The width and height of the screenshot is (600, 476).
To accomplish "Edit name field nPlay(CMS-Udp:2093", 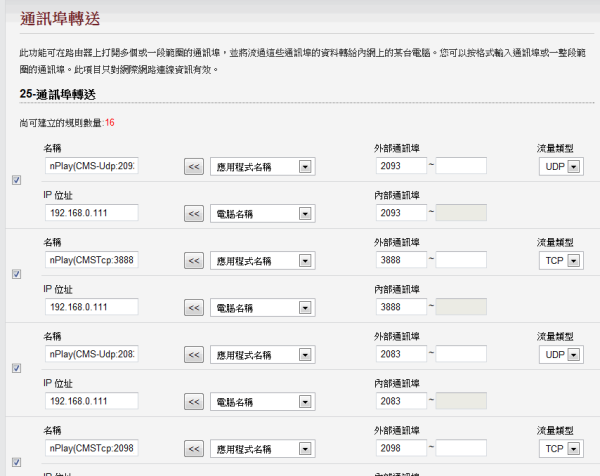I will click(91, 166).
